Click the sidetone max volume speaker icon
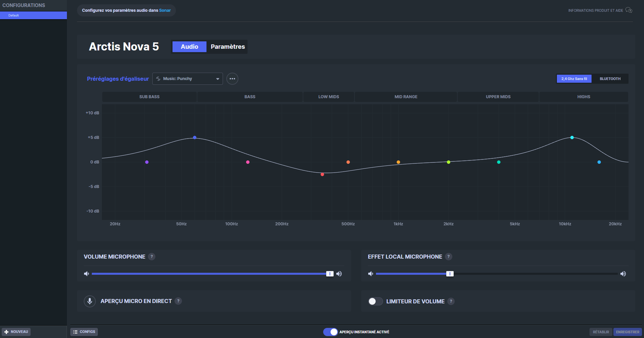The image size is (644, 338). click(x=623, y=274)
